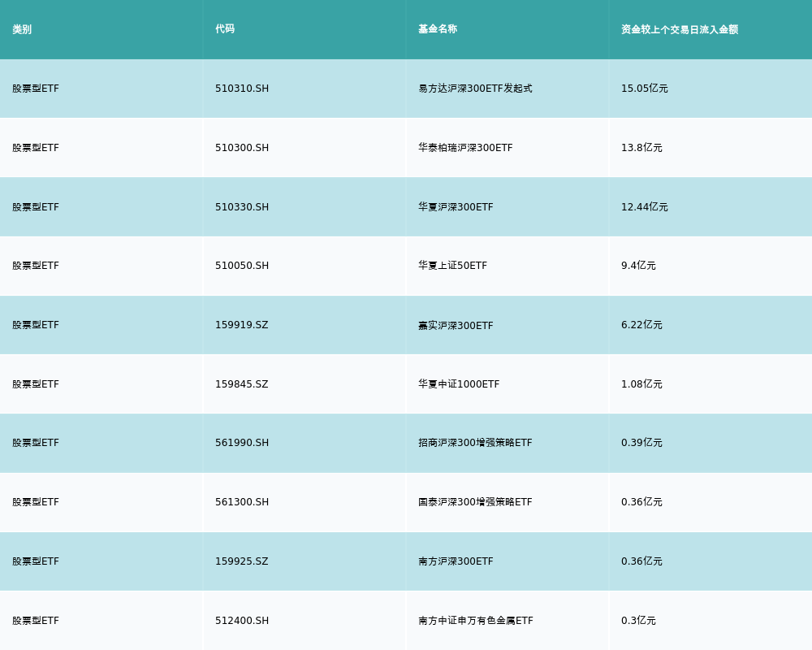This screenshot has height=650, width=812.
Task: Click 股票型ETF in the 510050.SH row
Action: (x=36, y=266)
